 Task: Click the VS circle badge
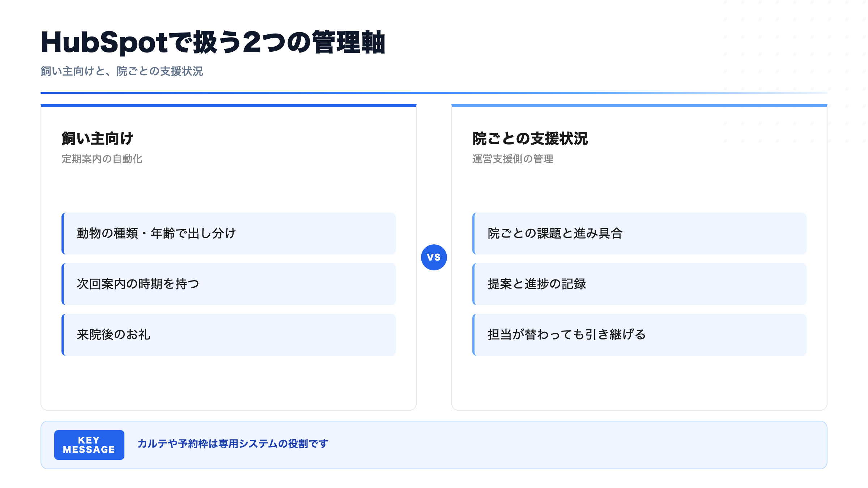pos(434,257)
